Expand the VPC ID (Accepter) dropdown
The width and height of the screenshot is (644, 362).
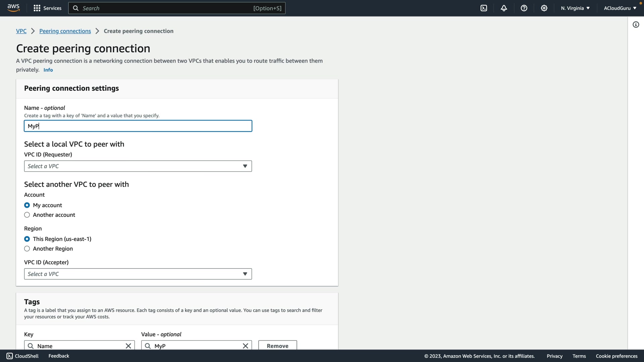coord(138,274)
